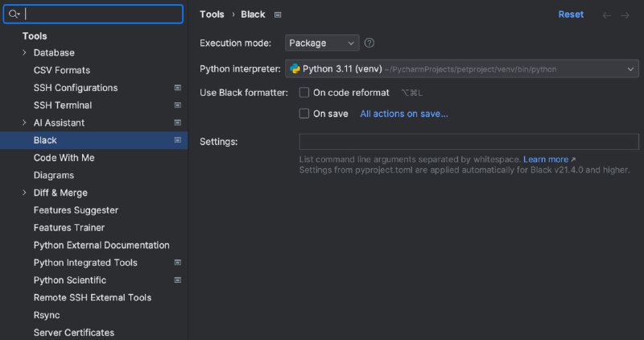Screen dimensions: 644x340
Task: Open Python Scientific settings
Action: pyautogui.click(x=70, y=280)
